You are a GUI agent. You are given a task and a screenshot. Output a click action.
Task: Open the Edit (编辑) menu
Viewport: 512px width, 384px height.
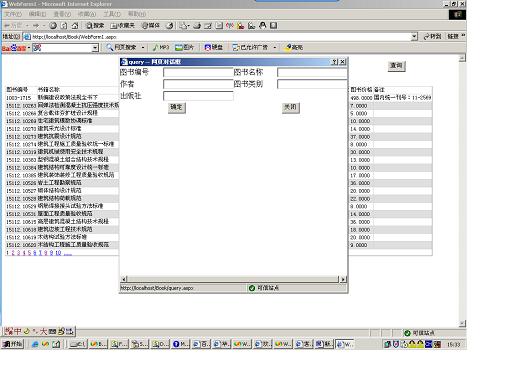[x=37, y=14]
